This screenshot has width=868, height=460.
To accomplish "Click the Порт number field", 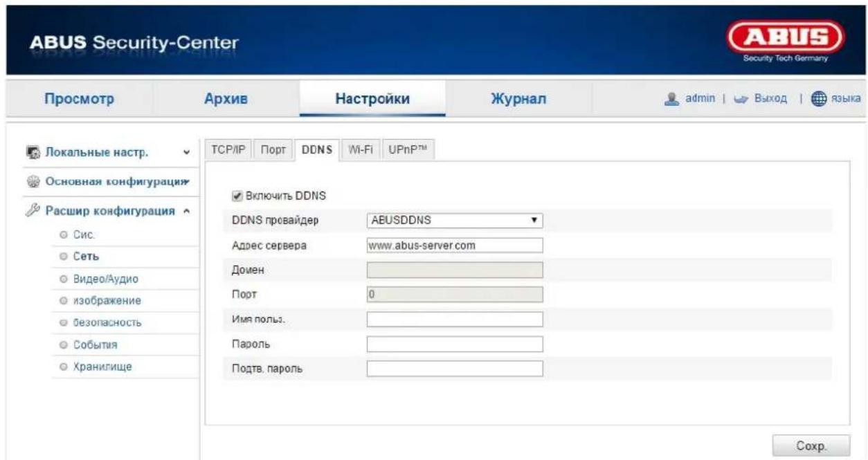I will pos(454,295).
